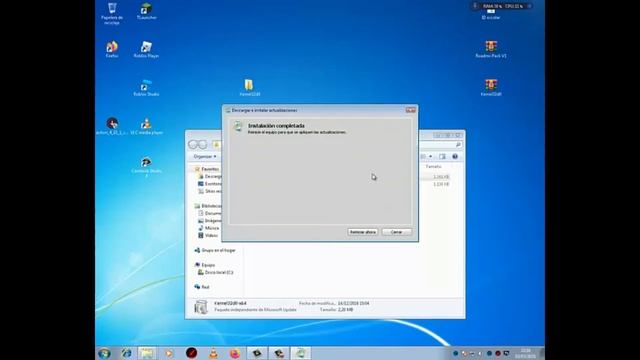Open VLC media player from the taskbar
The image size is (640, 360).
pyautogui.click(x=213, y=353)
